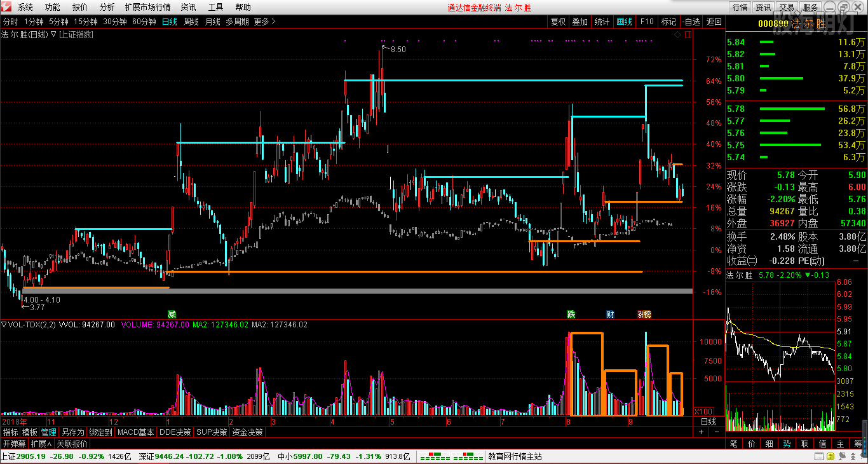Screen dimensions: 868x464
Task: Open the 值 tab in bottom-right panel
Action: point(822,444)
